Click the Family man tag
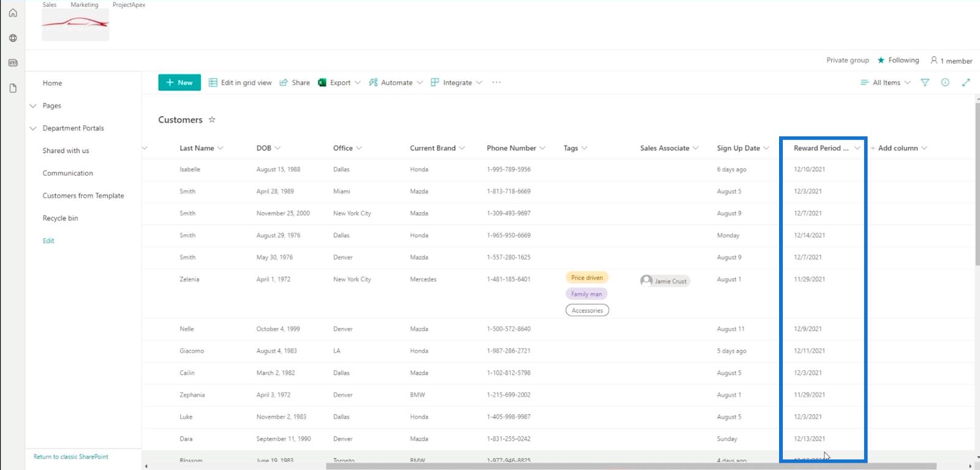This screenshot has height=470, width=980. point(587,294)
